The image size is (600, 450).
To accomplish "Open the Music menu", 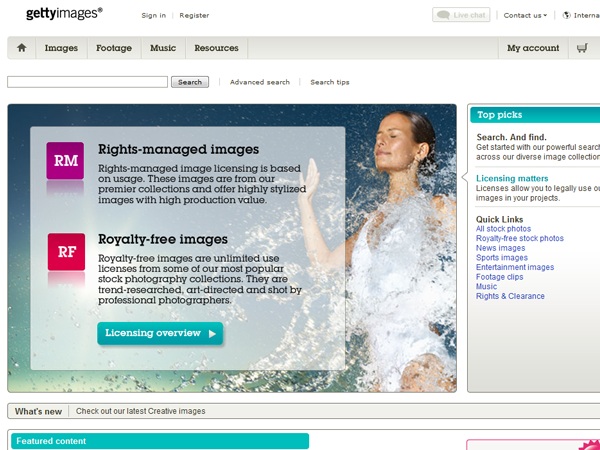I will click(x=163, y=48).
